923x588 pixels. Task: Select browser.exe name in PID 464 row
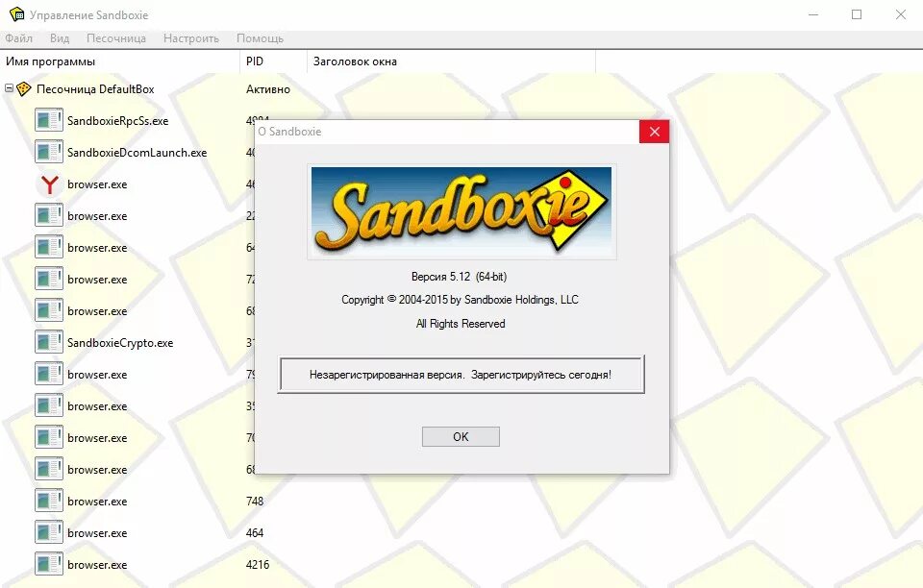coord(97,533)
